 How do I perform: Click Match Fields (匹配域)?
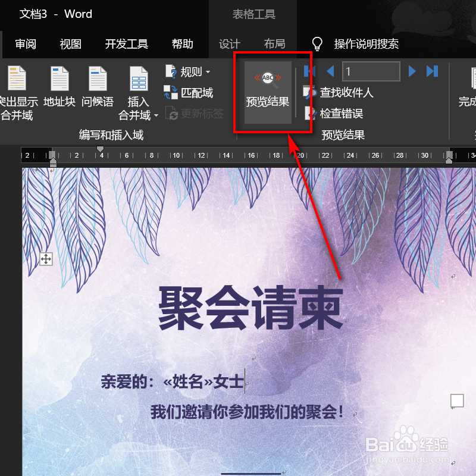(189, 93)
